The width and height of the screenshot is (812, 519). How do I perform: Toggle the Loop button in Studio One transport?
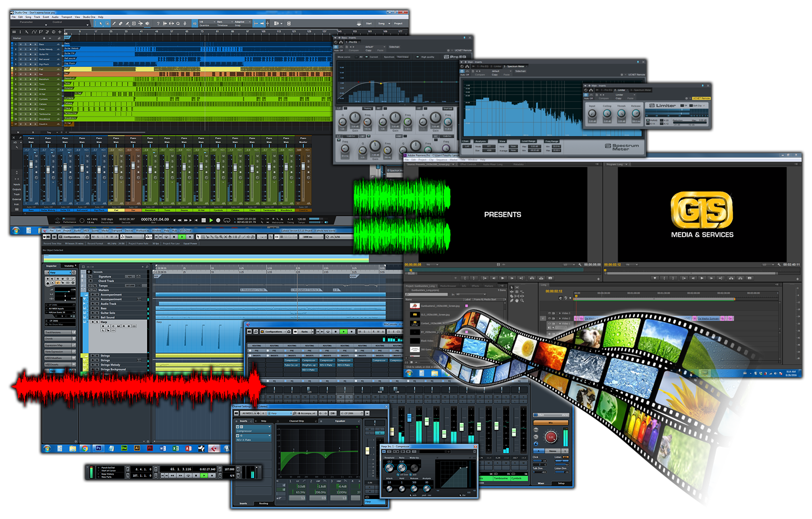pyautogui.click(x=227, y=221)
